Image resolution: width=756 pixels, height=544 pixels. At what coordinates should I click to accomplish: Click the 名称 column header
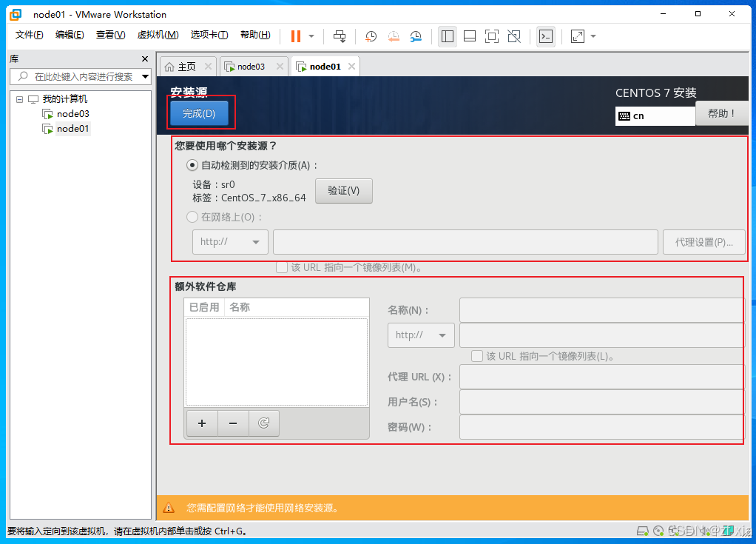(x=240, y=307)
